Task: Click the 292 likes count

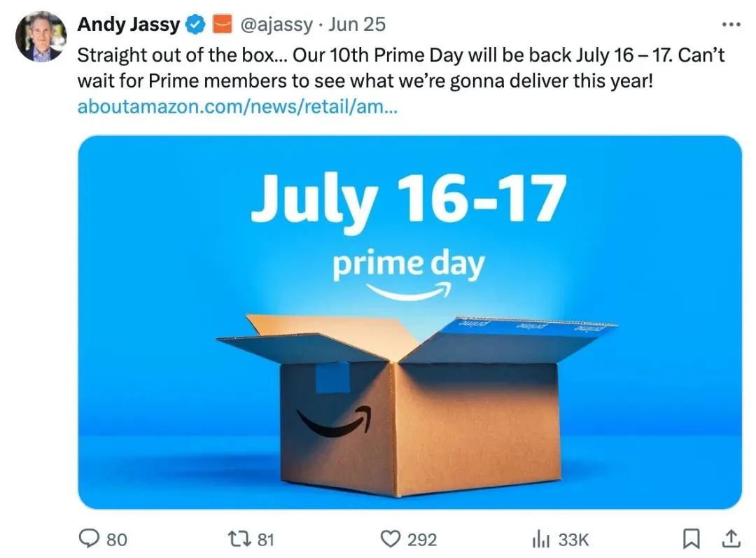Action: click(x=422, y=540)
